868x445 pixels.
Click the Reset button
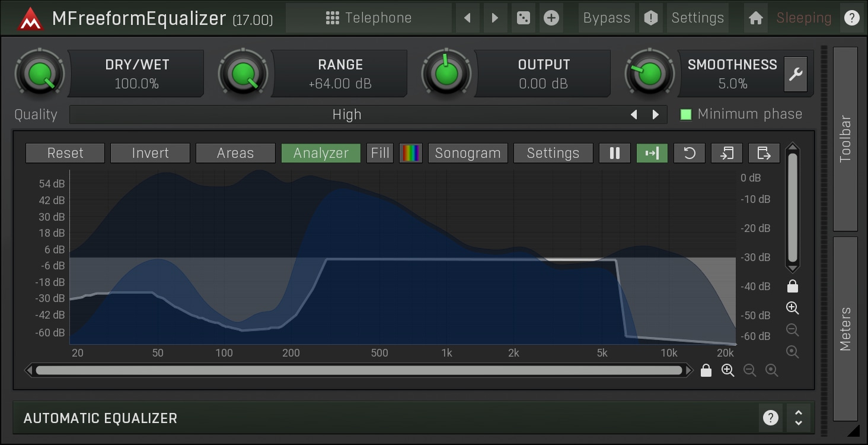[65, 153]
